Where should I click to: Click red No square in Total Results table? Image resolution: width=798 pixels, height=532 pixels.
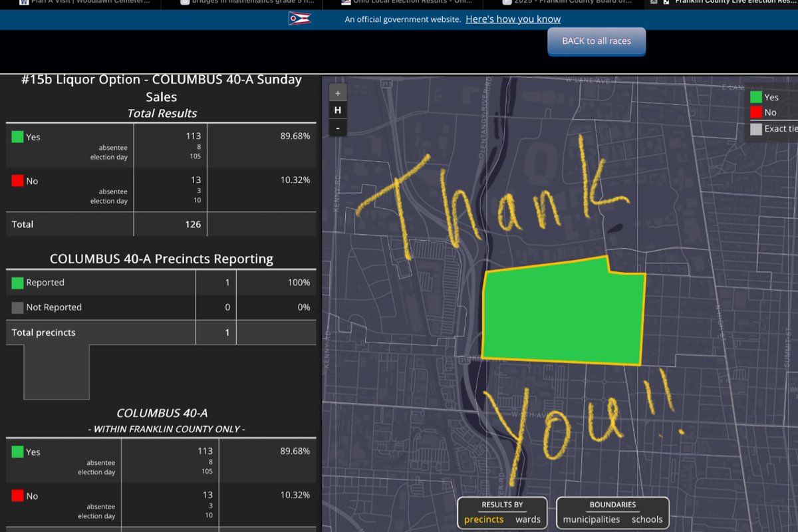click(17, 181)
